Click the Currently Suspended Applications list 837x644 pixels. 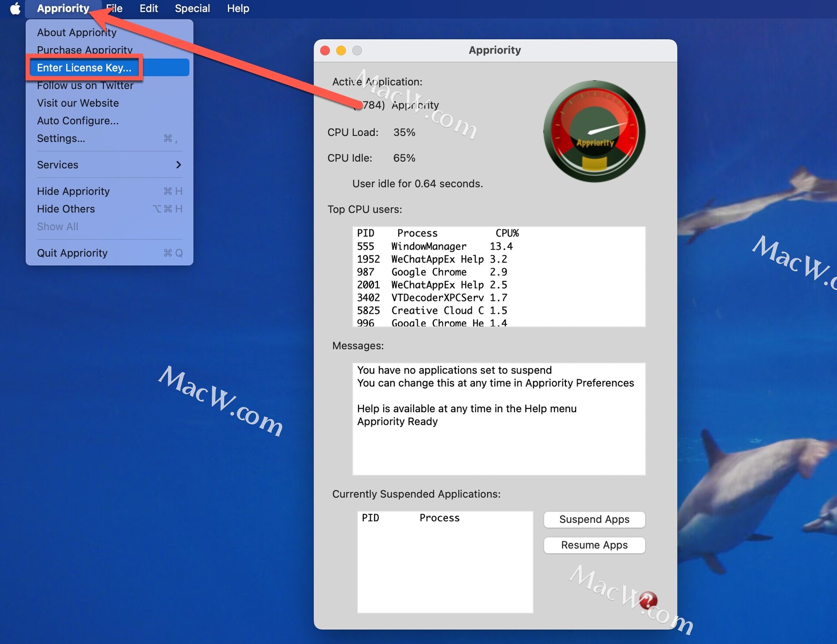pyautogui.click(x=445, y=562)
